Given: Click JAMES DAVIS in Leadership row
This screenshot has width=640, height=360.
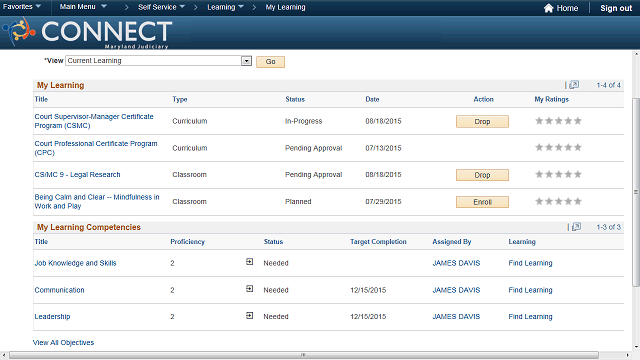Looking at the screenshot, I should click(x=456, y=317).
